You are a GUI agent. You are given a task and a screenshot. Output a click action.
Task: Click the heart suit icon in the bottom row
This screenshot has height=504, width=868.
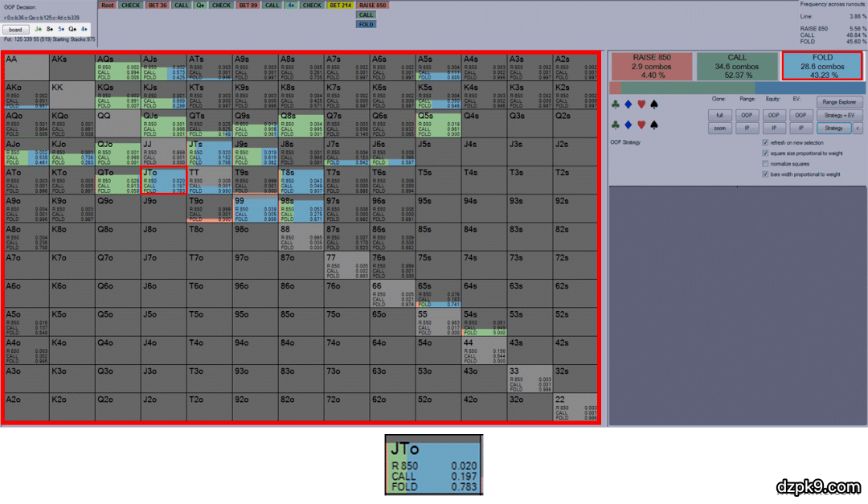640,125
